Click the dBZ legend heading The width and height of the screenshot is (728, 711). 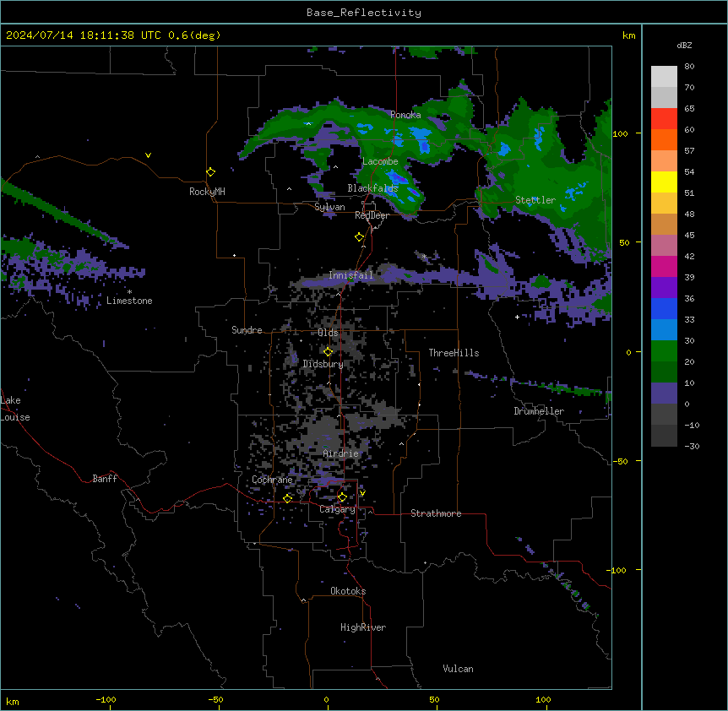click(x=684, y=46)
